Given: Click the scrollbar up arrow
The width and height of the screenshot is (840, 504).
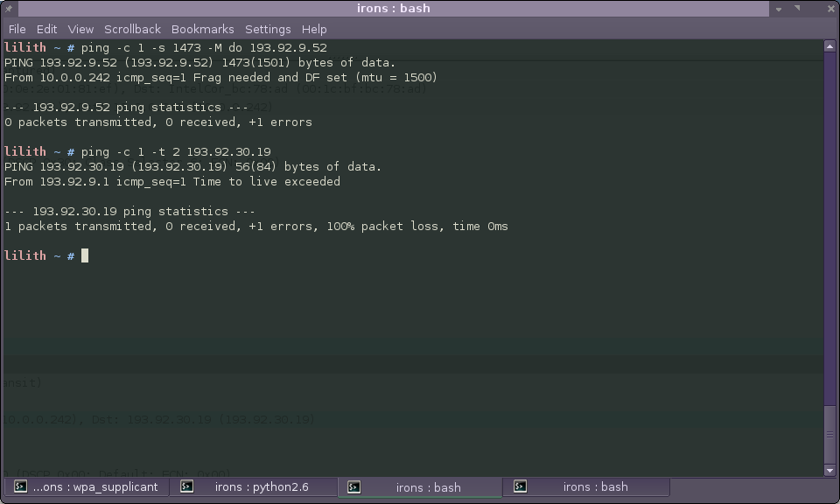Looking at the screenshot, I should [x=829, y=46].
